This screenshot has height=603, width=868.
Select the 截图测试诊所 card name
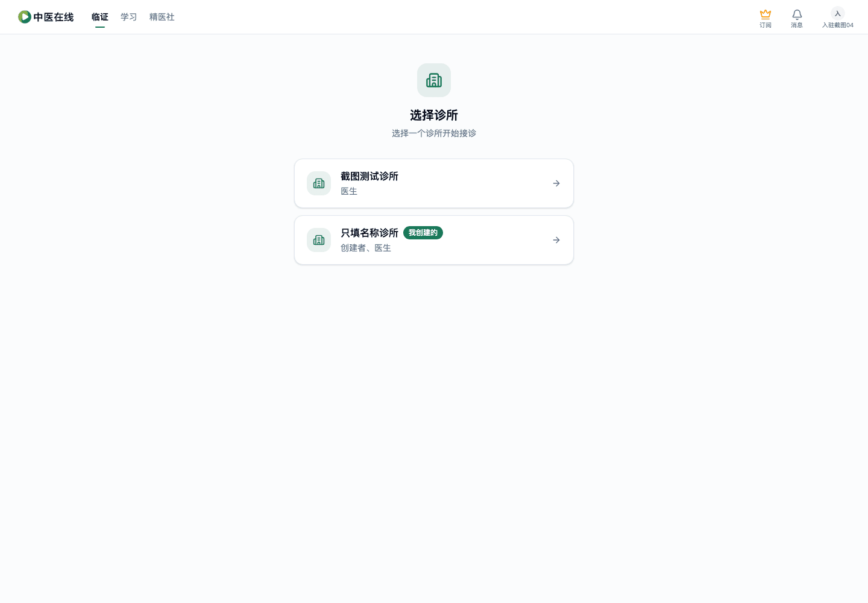coord(370,176)
